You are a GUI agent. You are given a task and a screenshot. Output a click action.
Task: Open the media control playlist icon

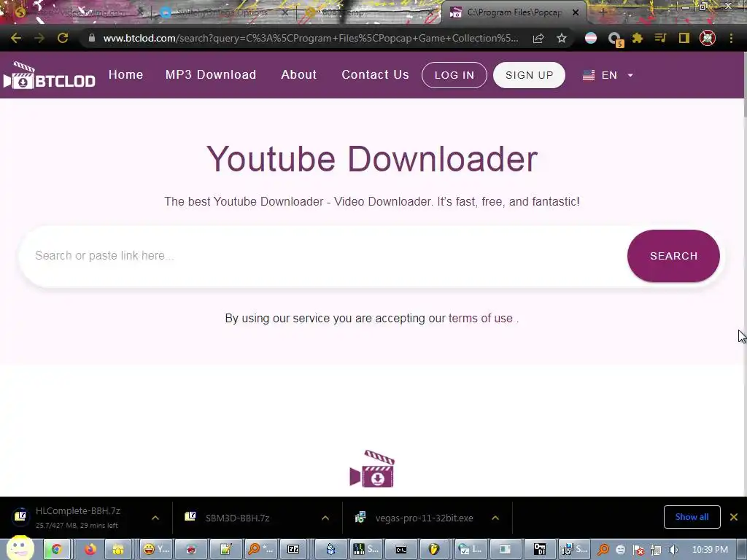[660, 38]
